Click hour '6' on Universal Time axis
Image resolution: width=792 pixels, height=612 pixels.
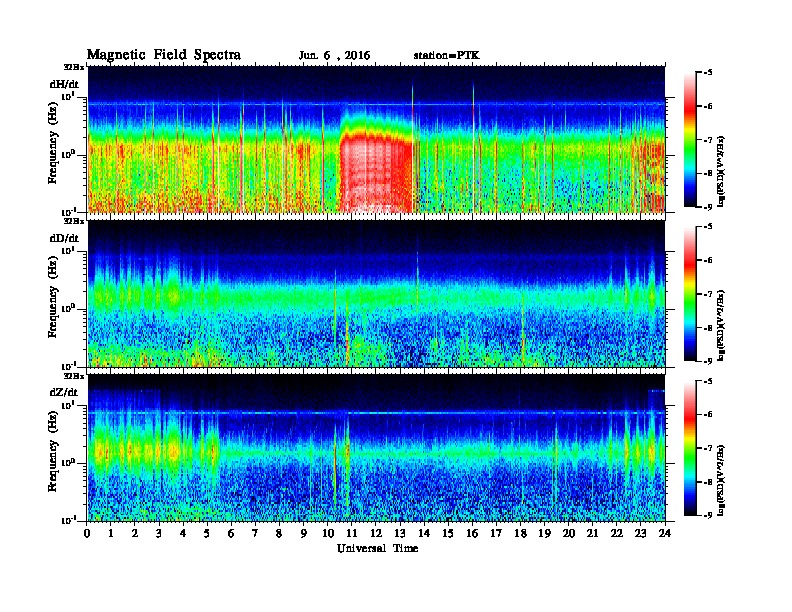231,534
